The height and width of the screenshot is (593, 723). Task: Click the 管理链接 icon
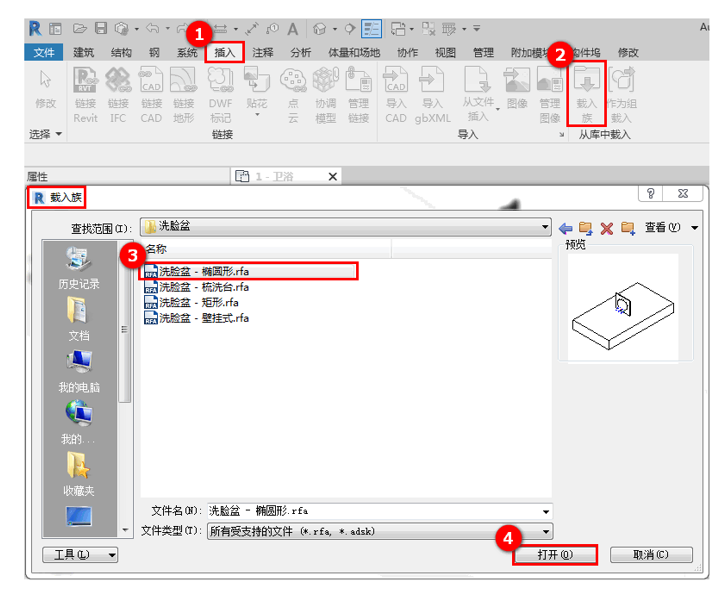359,79
